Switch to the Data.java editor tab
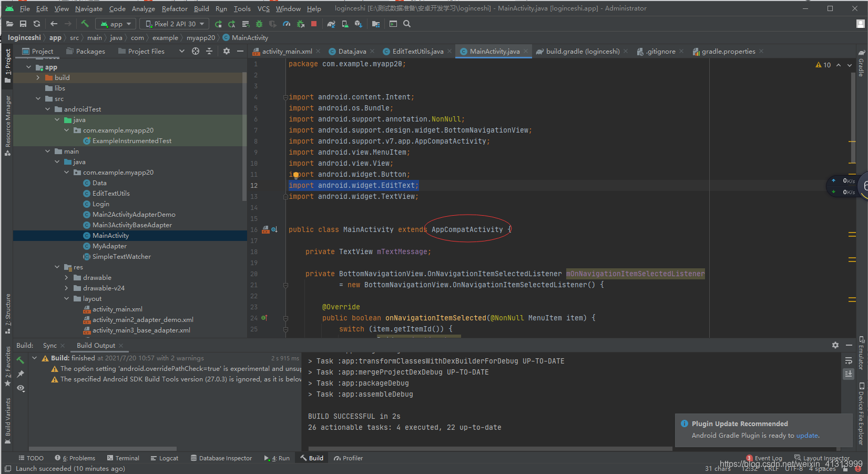The width and height of the screenshot is (868, 474). click(x=351, y=51)
